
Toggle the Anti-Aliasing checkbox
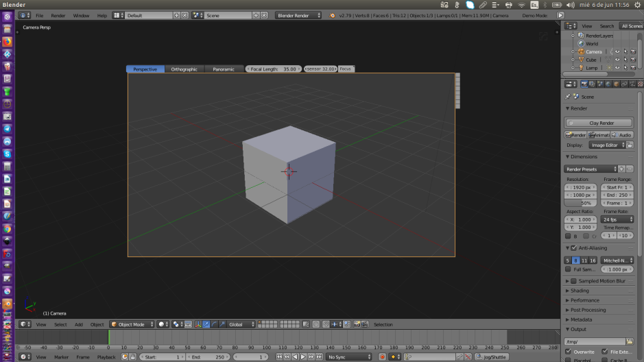tap(574, 248)
